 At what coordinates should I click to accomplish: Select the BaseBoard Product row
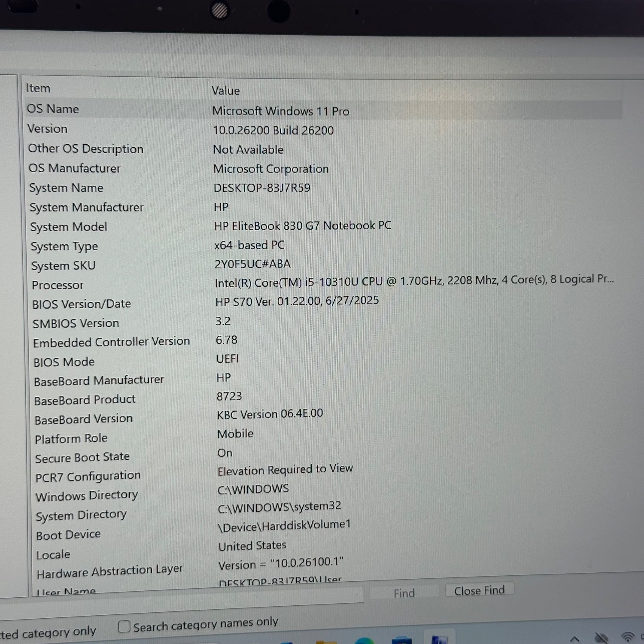tap(85, 400)
